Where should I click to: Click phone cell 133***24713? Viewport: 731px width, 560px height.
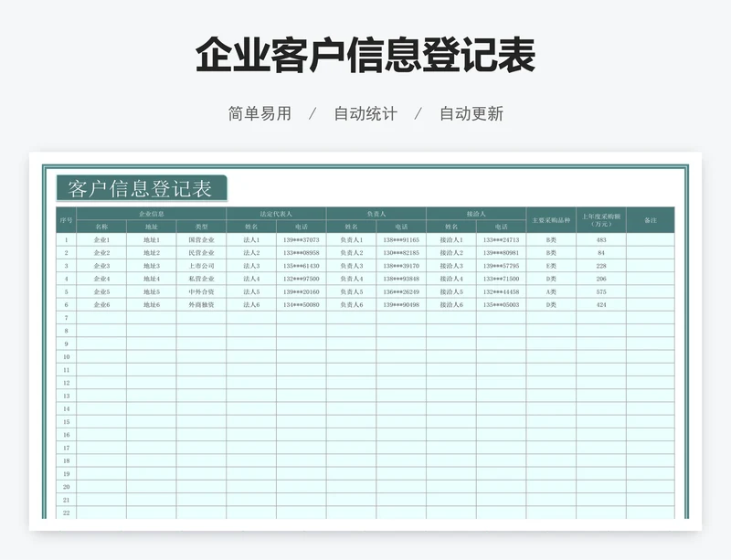501,239
